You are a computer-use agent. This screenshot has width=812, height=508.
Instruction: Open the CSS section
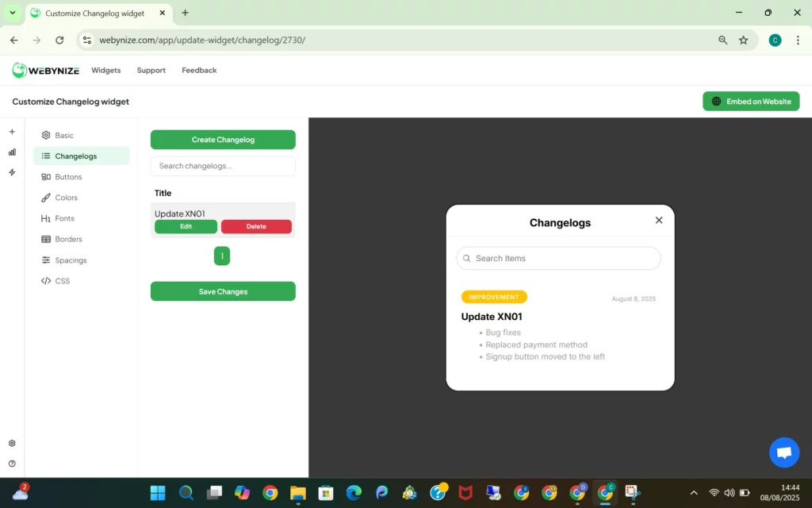[82, 281]
